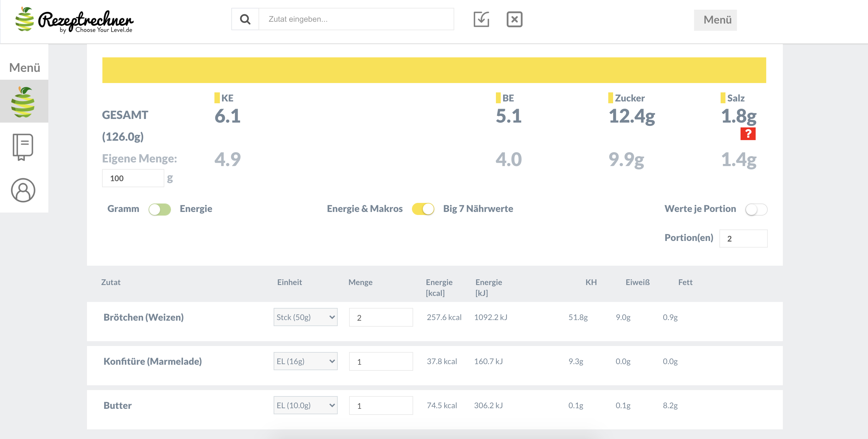Screen dimensions: 868x439
Task: Click the Energie [kcal] column header
Action: 439,288
